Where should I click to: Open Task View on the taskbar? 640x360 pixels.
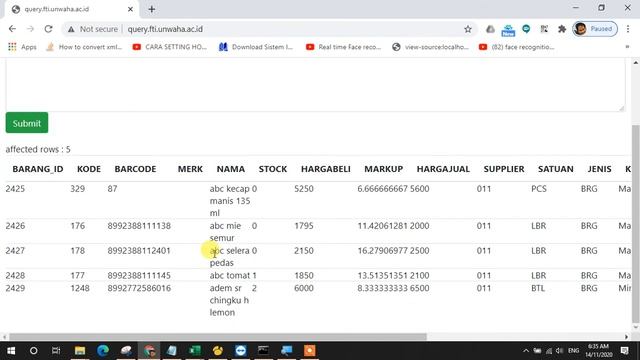56,351
